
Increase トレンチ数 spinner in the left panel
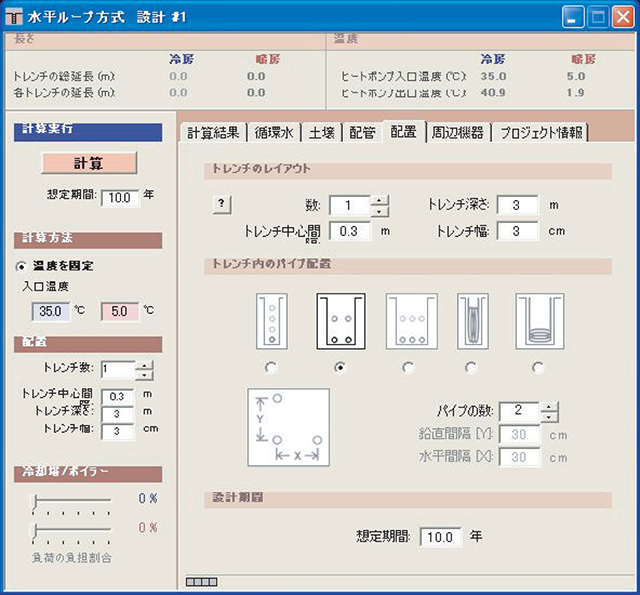tap(145, 364)
